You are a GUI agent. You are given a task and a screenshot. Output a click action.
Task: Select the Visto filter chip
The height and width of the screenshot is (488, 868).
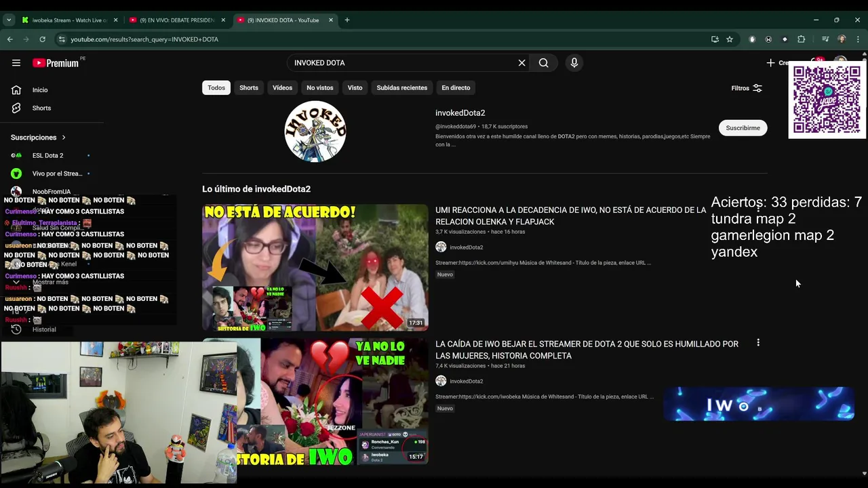click(x=355, y=87)
